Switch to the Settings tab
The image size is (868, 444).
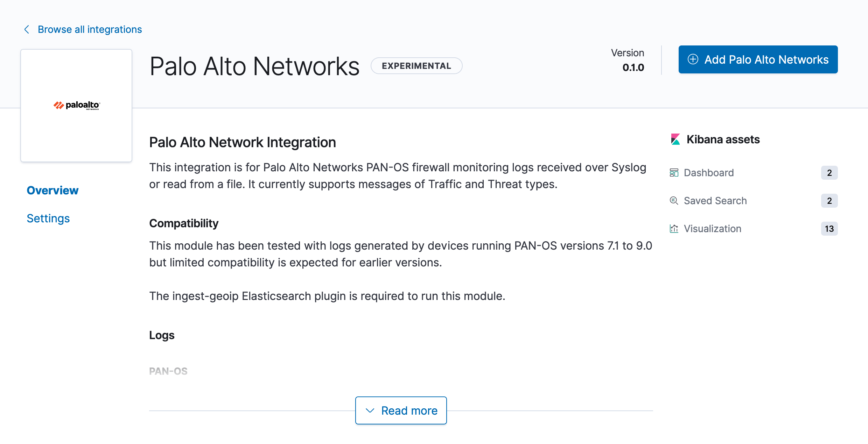click(x=48, y=219)
